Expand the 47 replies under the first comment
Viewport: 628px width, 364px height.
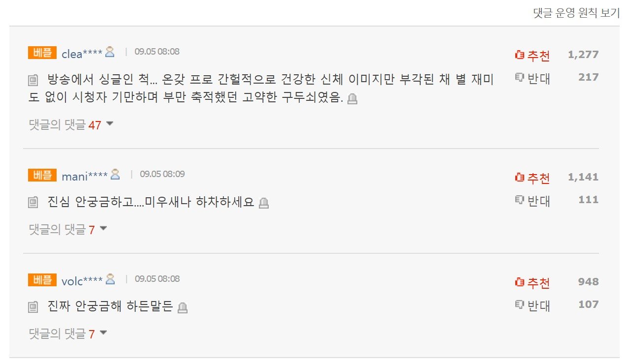tap(71, 125)
